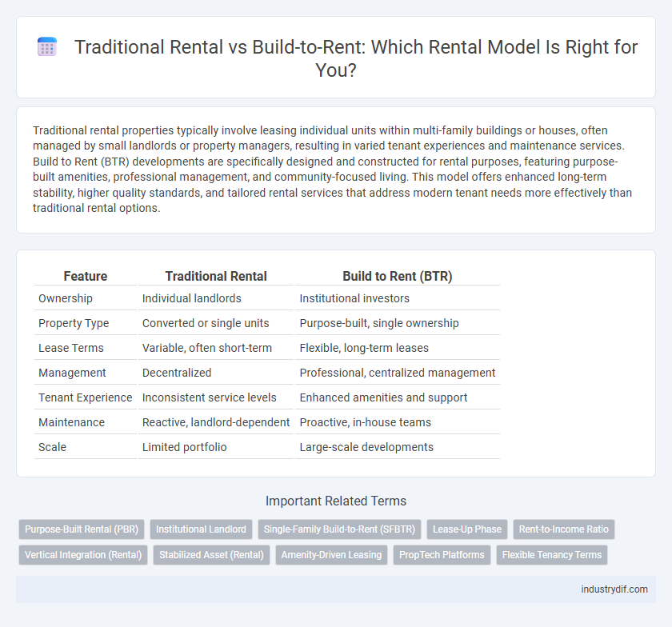Click the Flexible Tenancy Terms tag
The width and height of the screenshot is (672, 627).
552,554
